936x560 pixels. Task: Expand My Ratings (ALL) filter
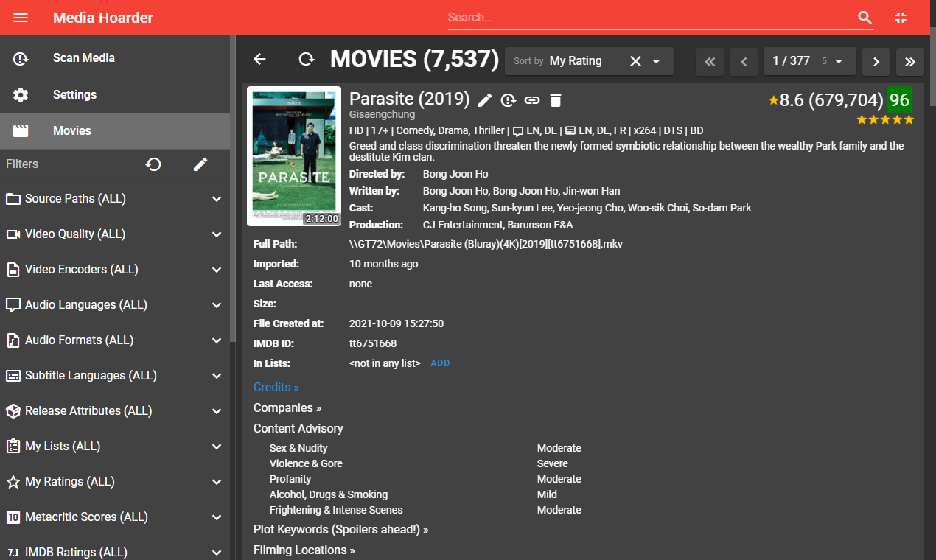click(x=115, y=482)
